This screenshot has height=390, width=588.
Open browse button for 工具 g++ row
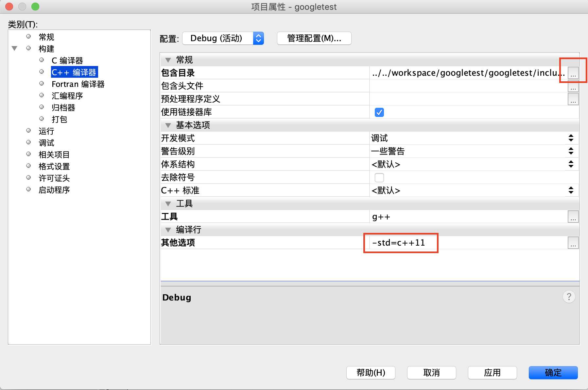pos(573,217)
